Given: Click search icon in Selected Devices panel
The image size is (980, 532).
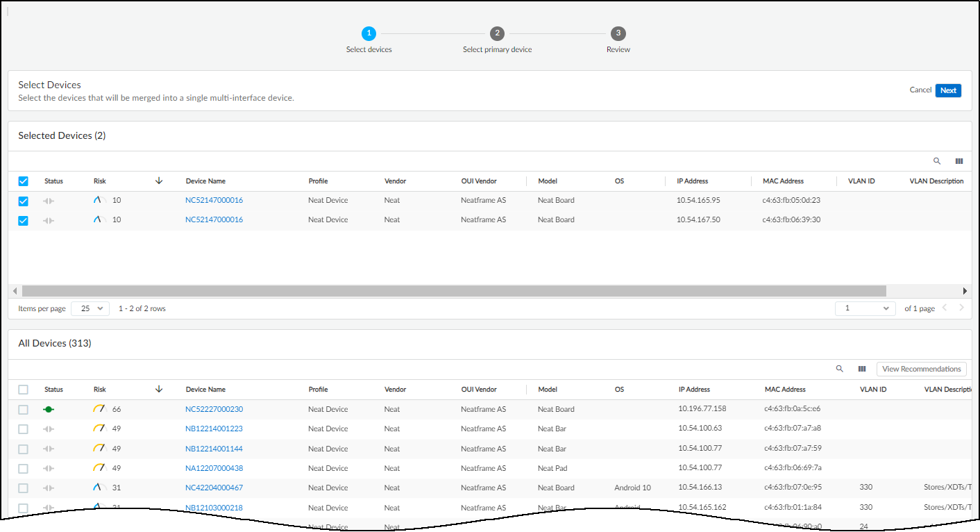Looking at the screenshot, I should coord(937,161).
